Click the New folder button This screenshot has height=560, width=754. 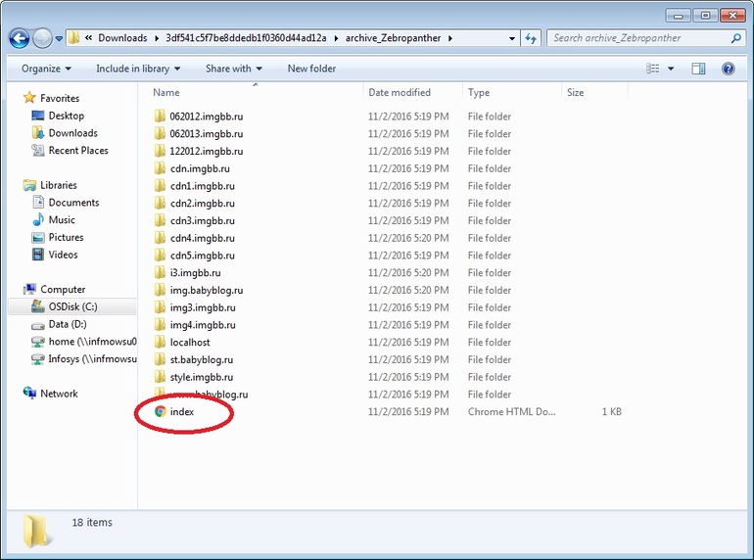(x=311, y=69)
